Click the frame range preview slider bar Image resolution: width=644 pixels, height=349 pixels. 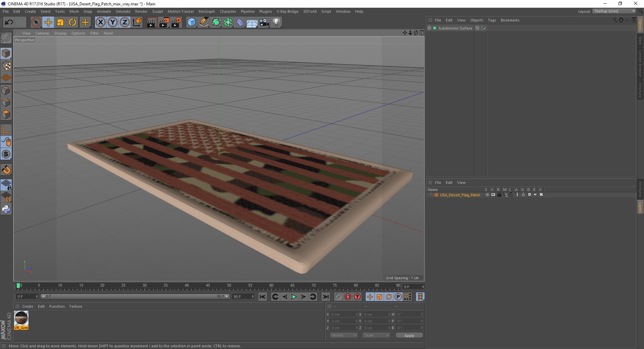(135, 296)
